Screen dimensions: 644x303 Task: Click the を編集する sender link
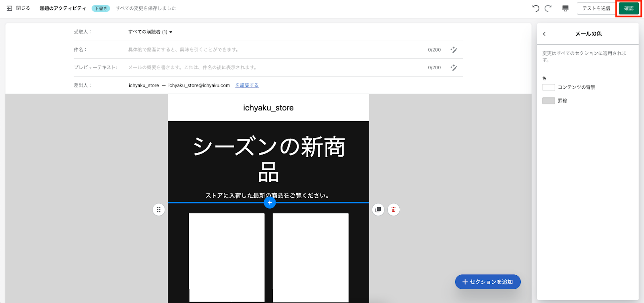[247, 85]
